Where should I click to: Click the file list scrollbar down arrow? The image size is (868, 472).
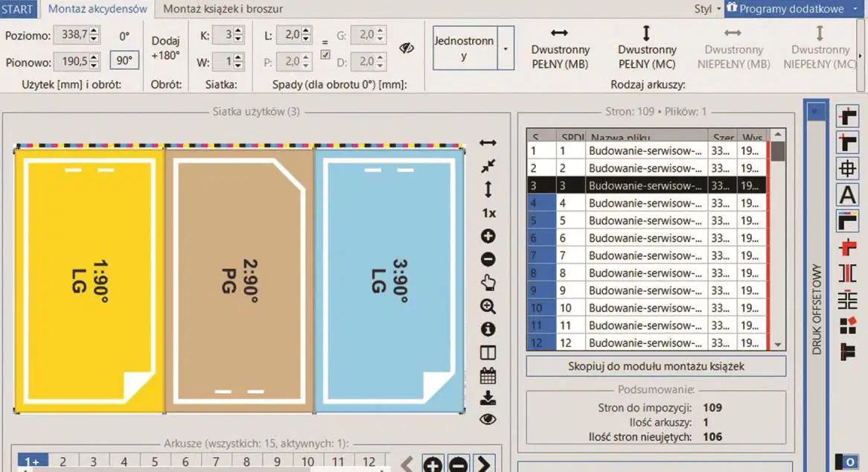coord(778,344)
